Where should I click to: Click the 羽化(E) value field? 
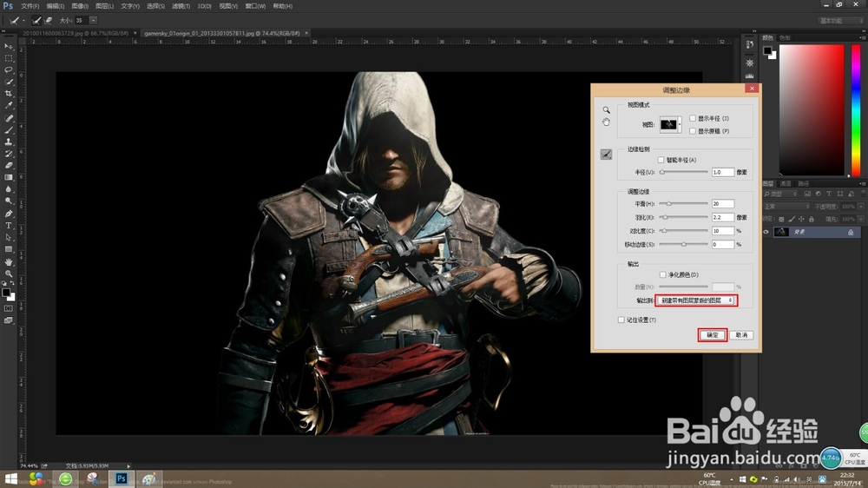pos(723,217)
